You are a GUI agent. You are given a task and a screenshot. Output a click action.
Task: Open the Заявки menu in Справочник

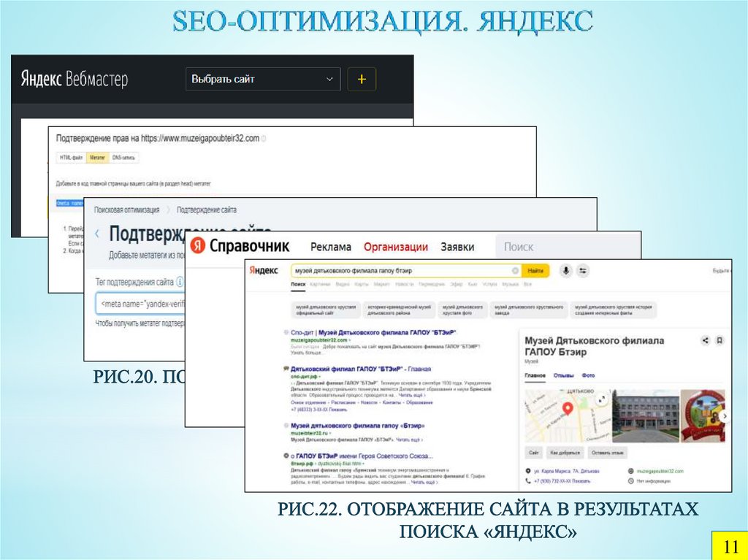coord(457,247)
